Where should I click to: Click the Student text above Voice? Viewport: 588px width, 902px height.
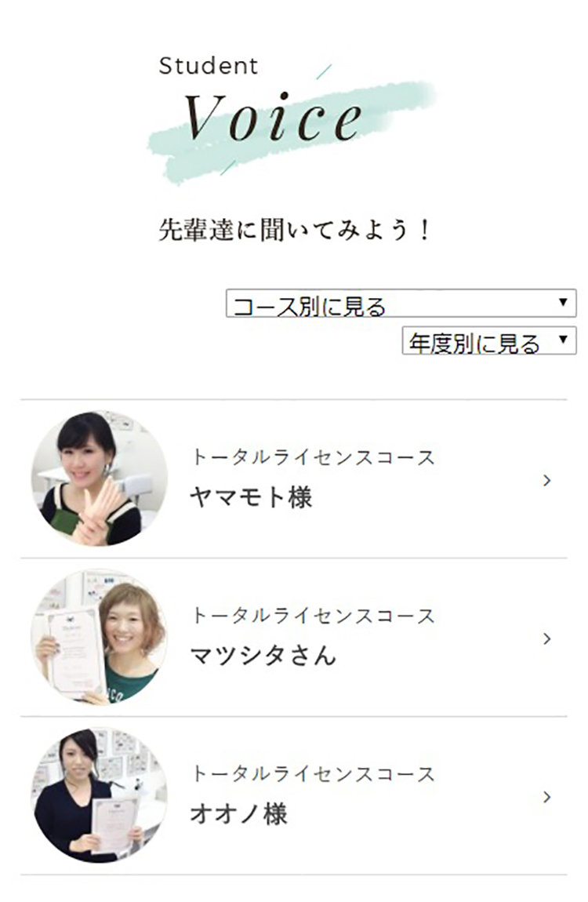click(x=208, y=66)
